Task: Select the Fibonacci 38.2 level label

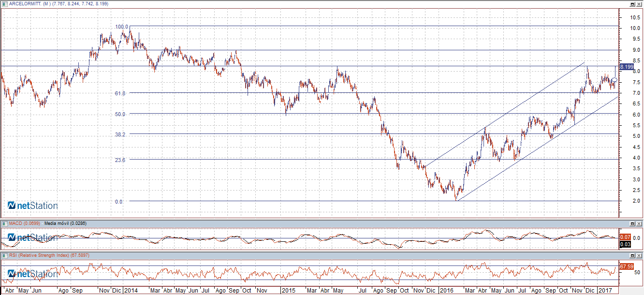Action: tap(120, 134)
